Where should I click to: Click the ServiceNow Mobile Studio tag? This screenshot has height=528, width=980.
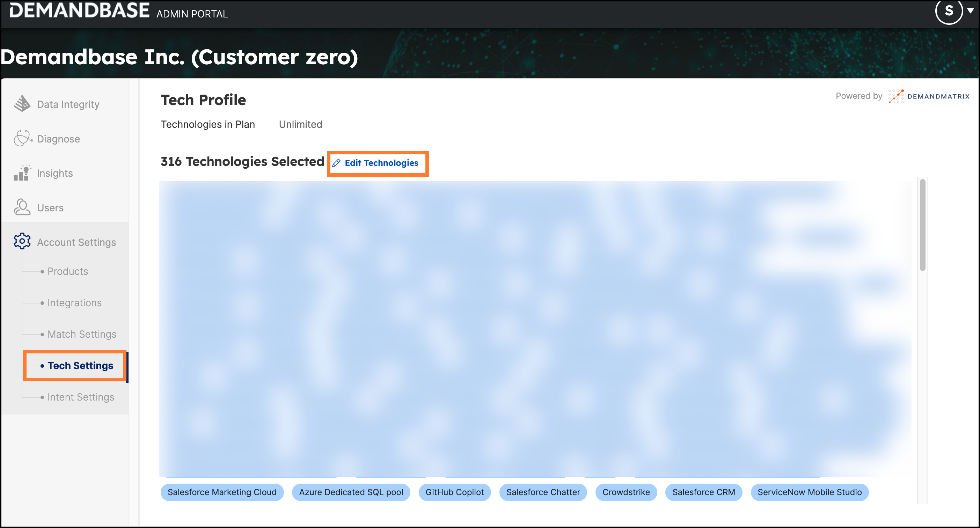click(809, 492)
